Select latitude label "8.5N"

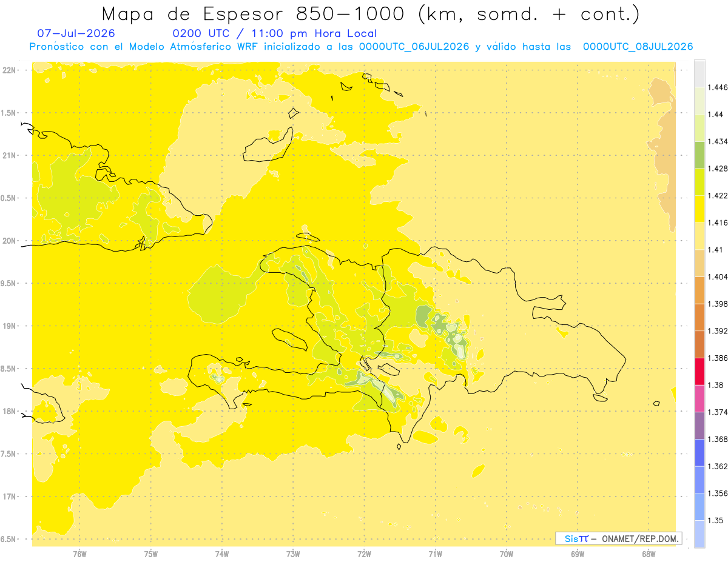pos(8,369)
